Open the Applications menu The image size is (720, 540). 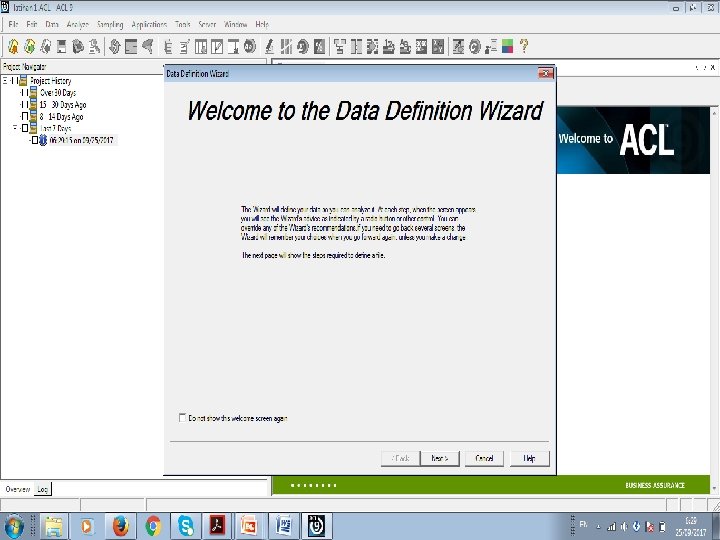tap(149, 24)
